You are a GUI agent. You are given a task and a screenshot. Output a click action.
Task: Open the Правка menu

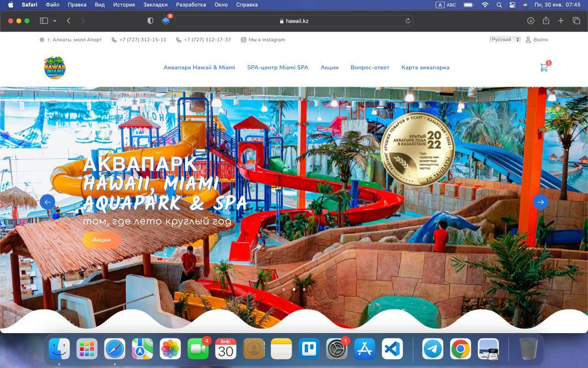pyautogui.click(x=77, y=5)
